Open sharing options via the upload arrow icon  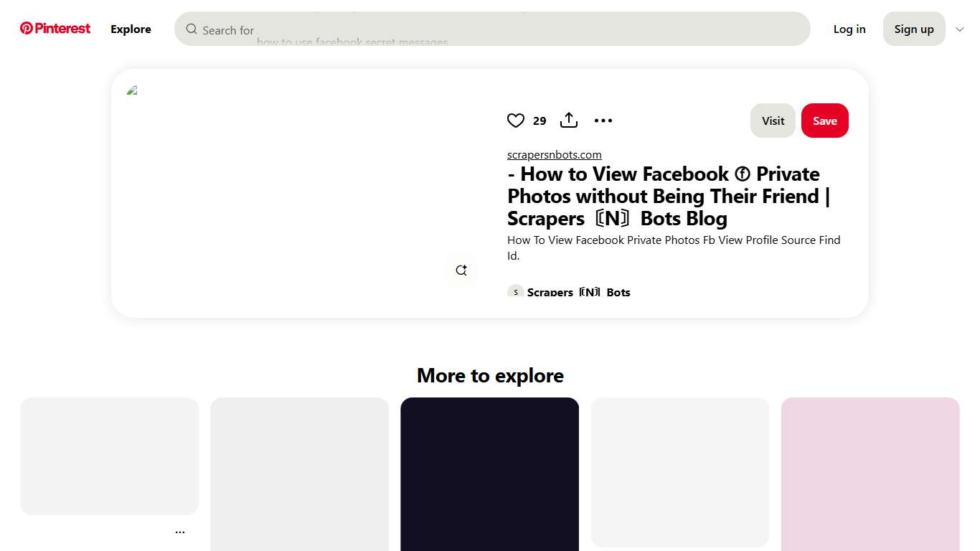point(568,121)
